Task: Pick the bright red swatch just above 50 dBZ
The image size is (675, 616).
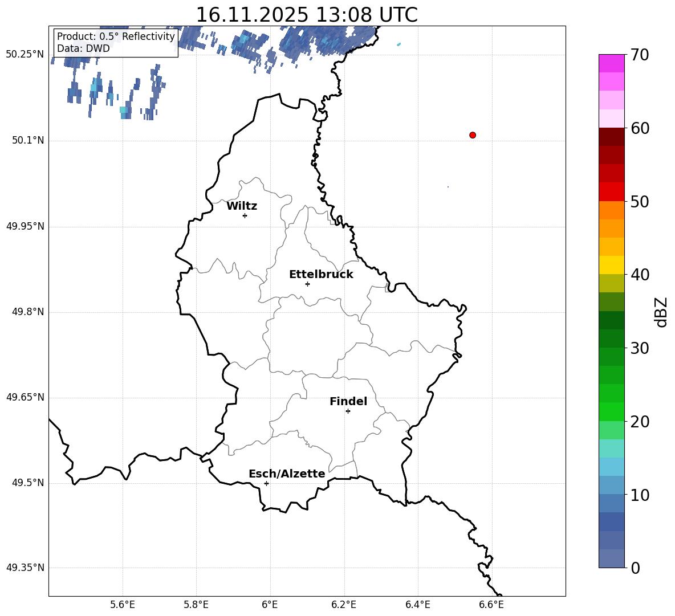Action: point(612,192)
